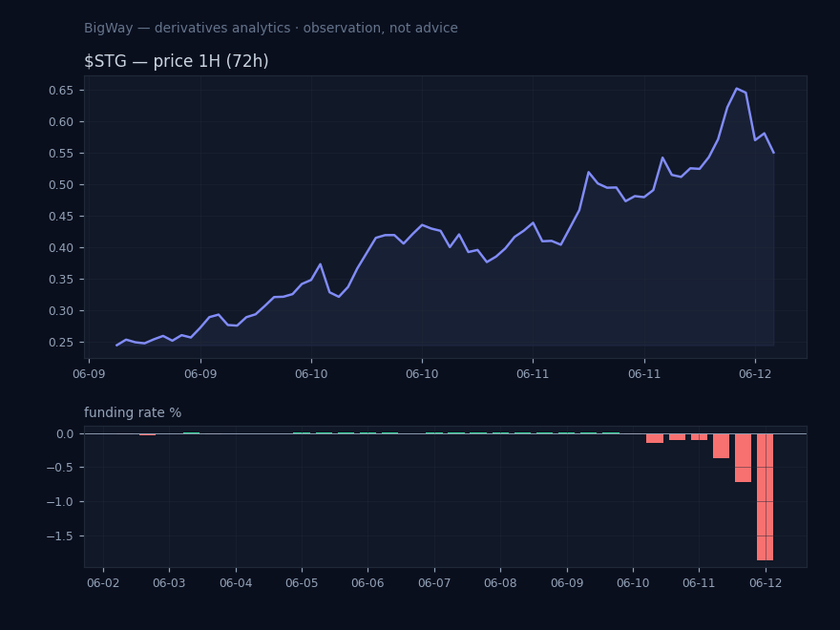Click the -1.5 funding axis label
The image size is (840, 630).
pyautogui.click(x=59, y=536)
